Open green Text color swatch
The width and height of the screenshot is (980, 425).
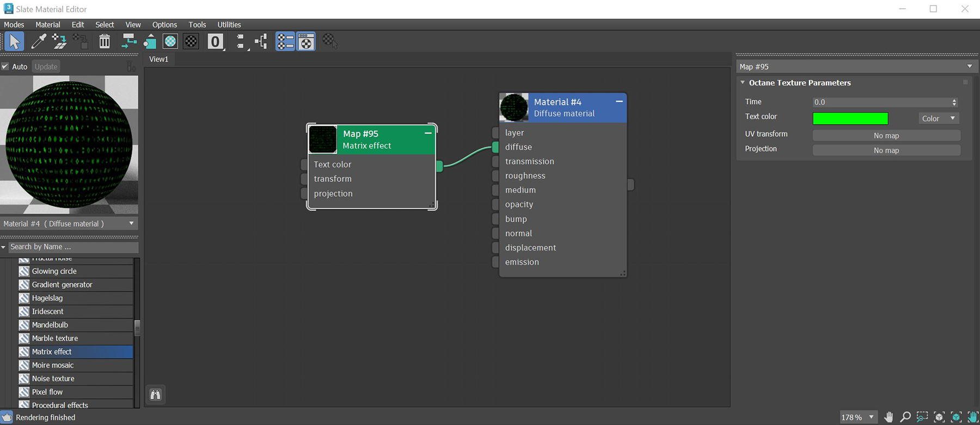click(x=850, y=118)
